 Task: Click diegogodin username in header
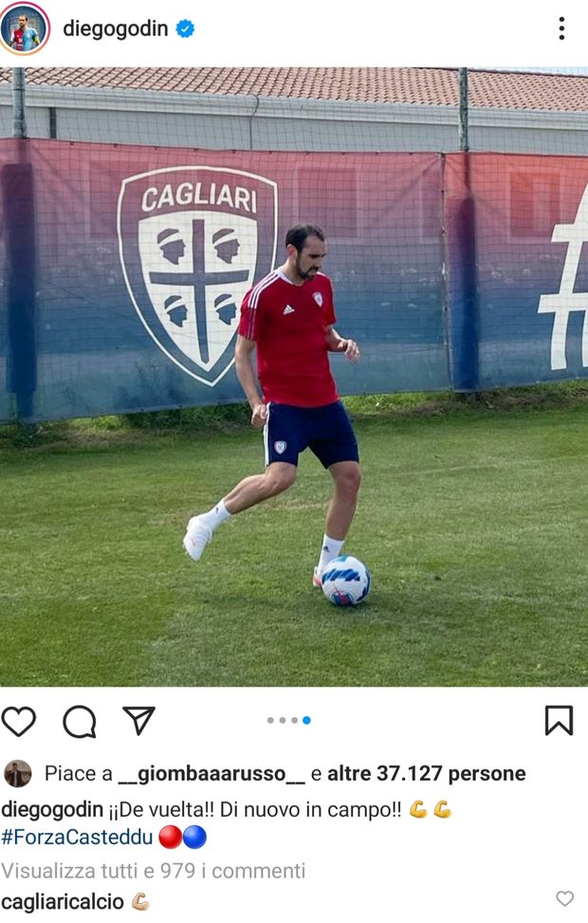click(116, 28)
